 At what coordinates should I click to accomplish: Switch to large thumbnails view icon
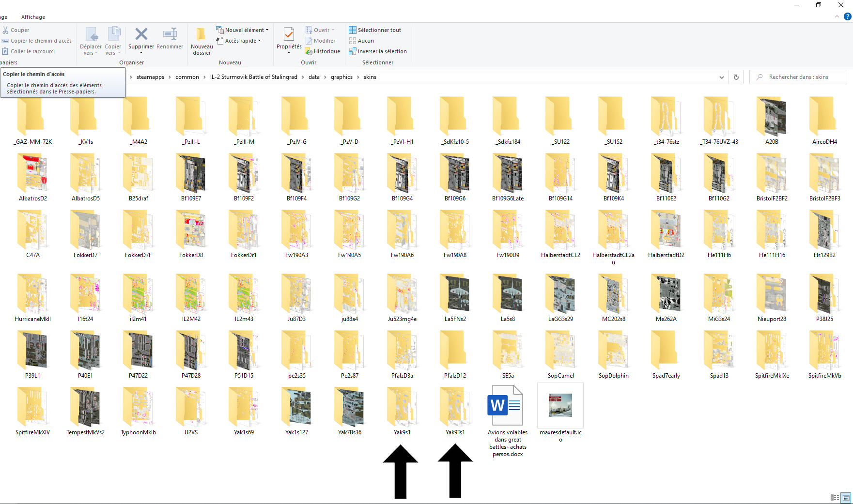pyautogui.click(x=846, y=497)
